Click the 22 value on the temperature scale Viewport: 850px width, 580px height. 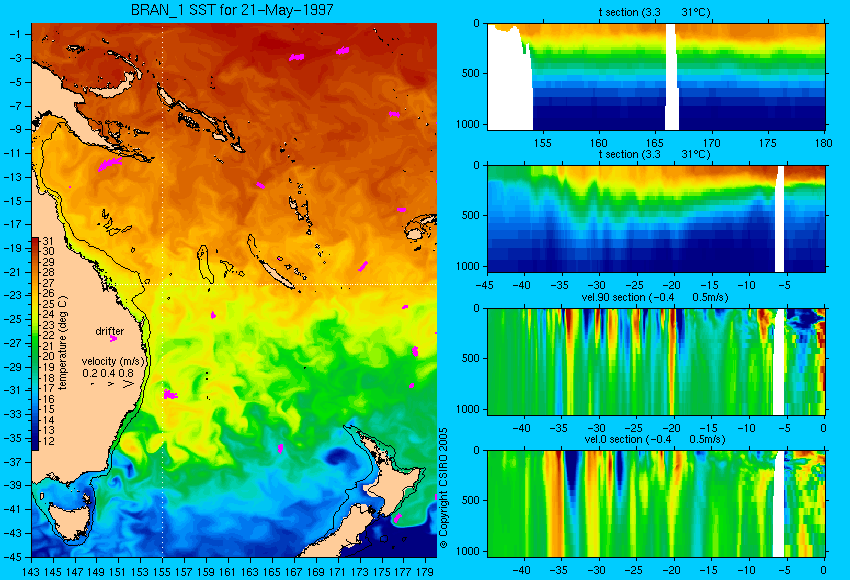point(48,336)
